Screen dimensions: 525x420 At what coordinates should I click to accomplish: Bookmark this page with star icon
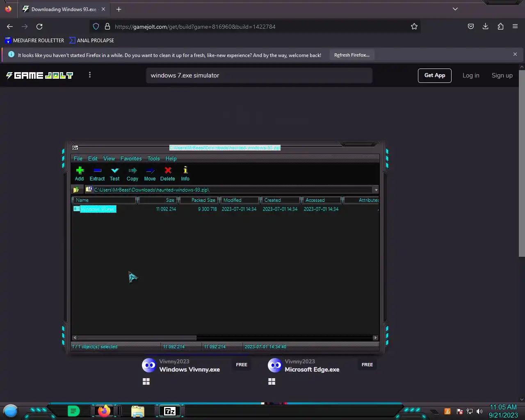(414, 27)
